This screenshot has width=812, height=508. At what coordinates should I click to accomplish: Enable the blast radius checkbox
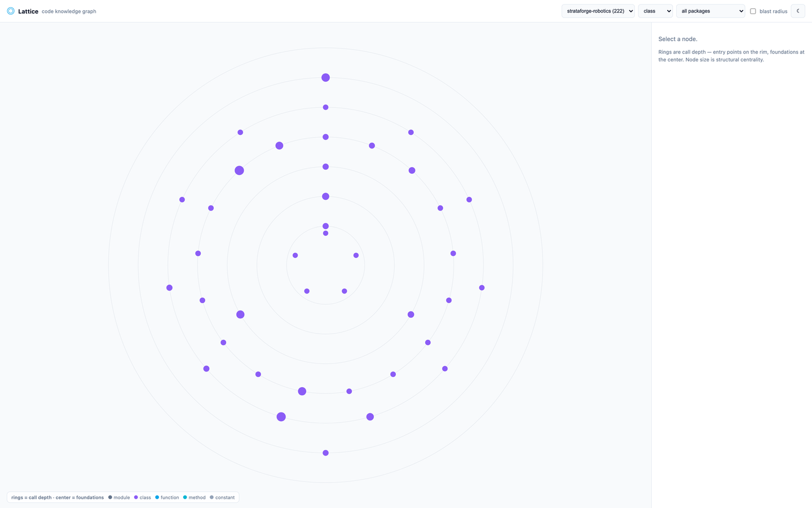[753, 11]
